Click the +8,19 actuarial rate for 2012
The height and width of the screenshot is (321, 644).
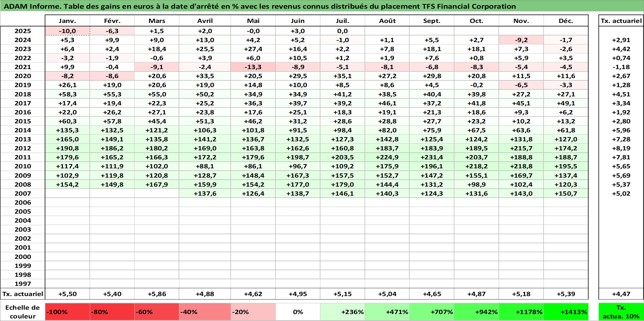click(x=621, y=148)
